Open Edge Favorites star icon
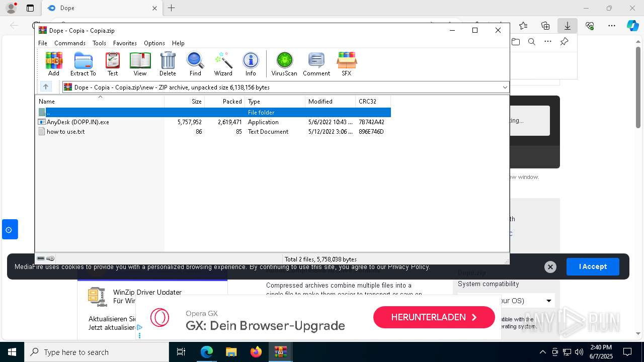644x362 pixels. coord(523,26)
